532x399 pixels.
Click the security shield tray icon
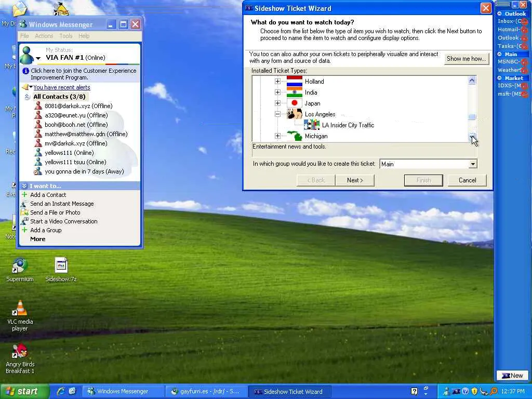click(x=474, y=391)
